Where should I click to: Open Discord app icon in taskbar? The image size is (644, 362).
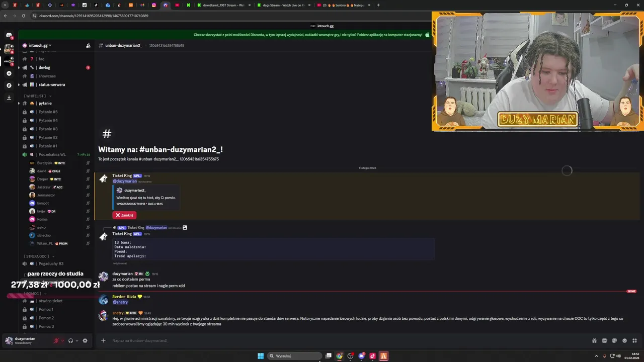361,356
